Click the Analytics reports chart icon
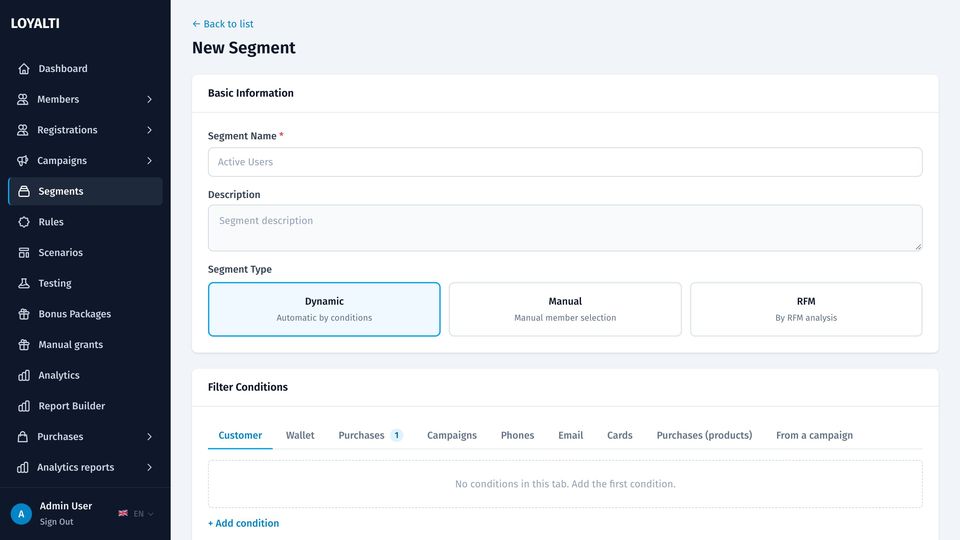The height and width of the screenshot is (540, 960). (23, 467)
